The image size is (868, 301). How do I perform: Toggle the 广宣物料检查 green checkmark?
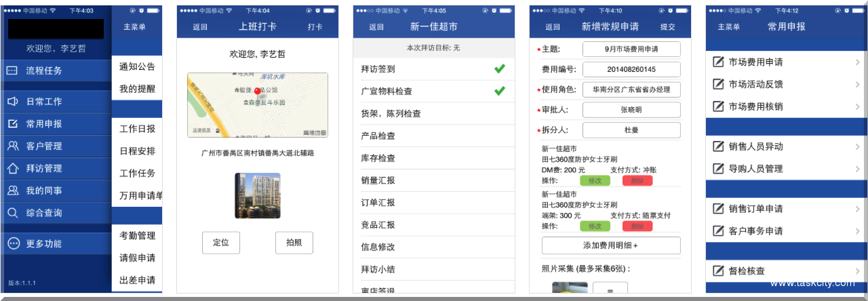pos(500,91)
